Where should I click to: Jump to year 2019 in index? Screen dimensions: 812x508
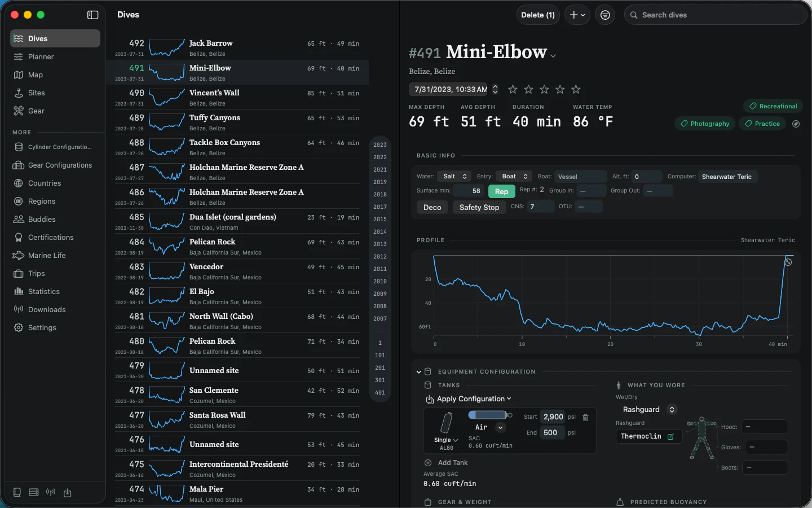pos(380,182)
